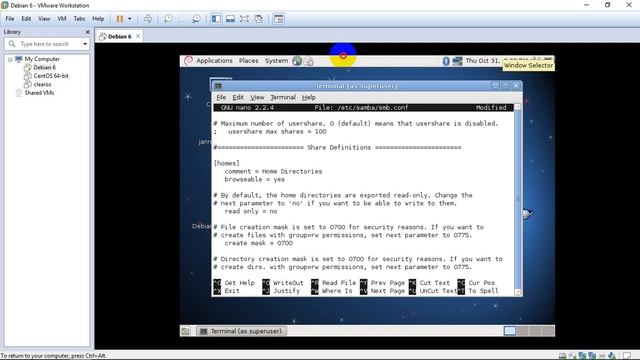Close the Library panel
The image size is (640, 360).
[x=87, y=32]
